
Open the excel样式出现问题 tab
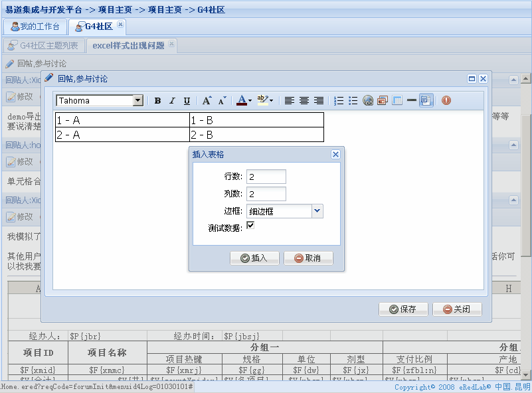130,46
